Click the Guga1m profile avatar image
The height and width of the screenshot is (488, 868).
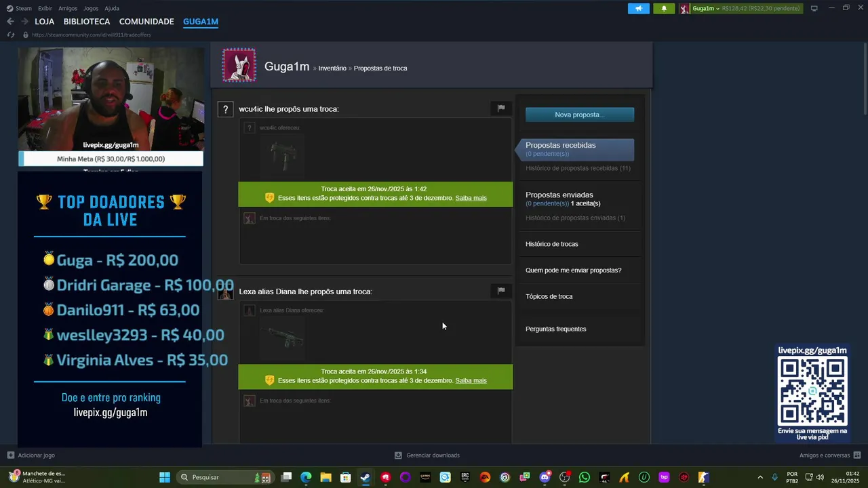(239, 65)
